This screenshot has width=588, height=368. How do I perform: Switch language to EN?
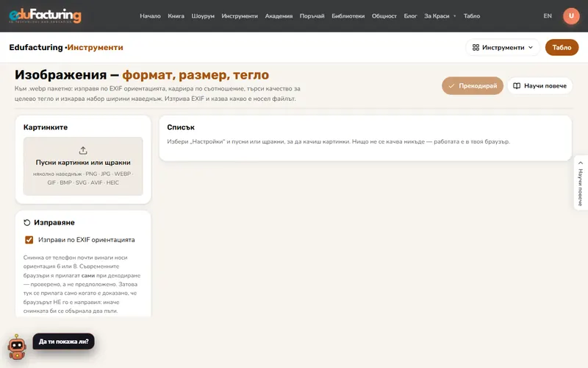(x=548, y=16)
